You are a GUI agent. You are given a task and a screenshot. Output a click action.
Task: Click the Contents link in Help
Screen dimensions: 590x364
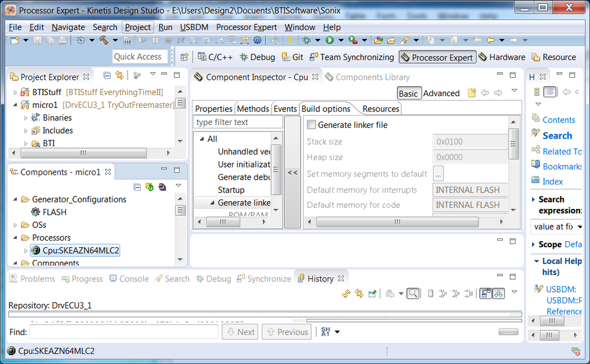coord(558,120)
